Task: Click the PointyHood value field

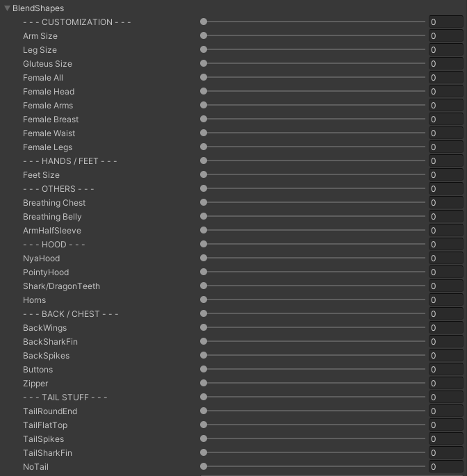Action: click(x=445, y=272)
